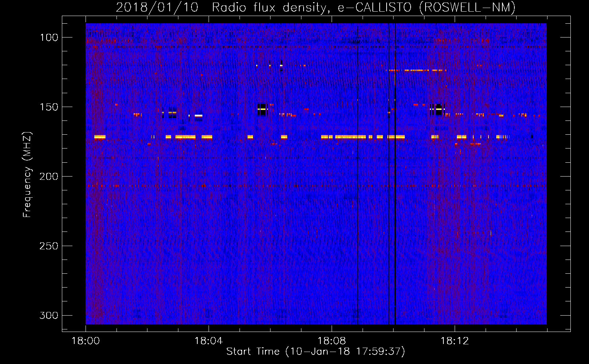Click the 18:12 time tick label

pos(455,341)
